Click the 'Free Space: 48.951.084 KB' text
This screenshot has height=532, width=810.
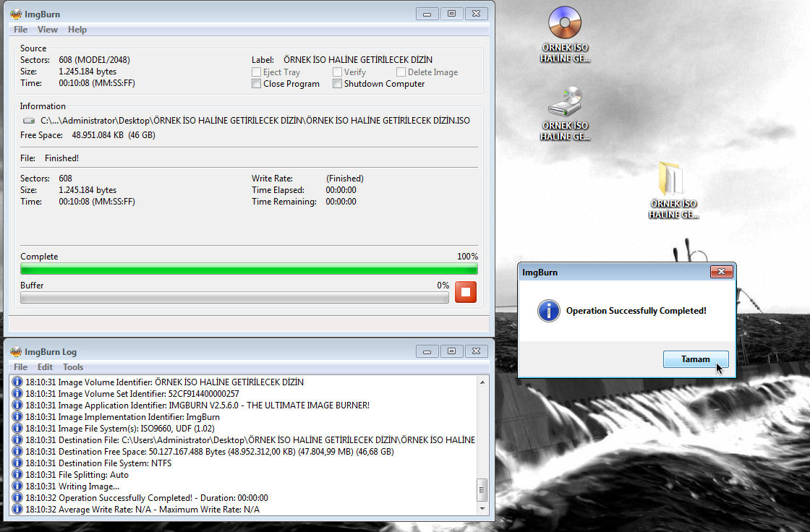(x=88, y=135)
